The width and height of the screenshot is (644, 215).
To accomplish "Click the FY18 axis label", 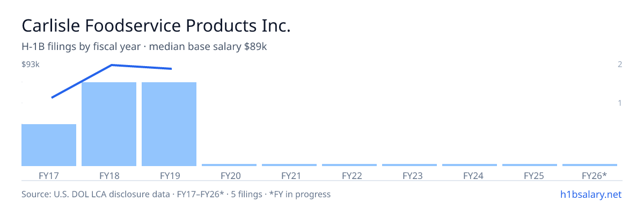I will point(109,176).
